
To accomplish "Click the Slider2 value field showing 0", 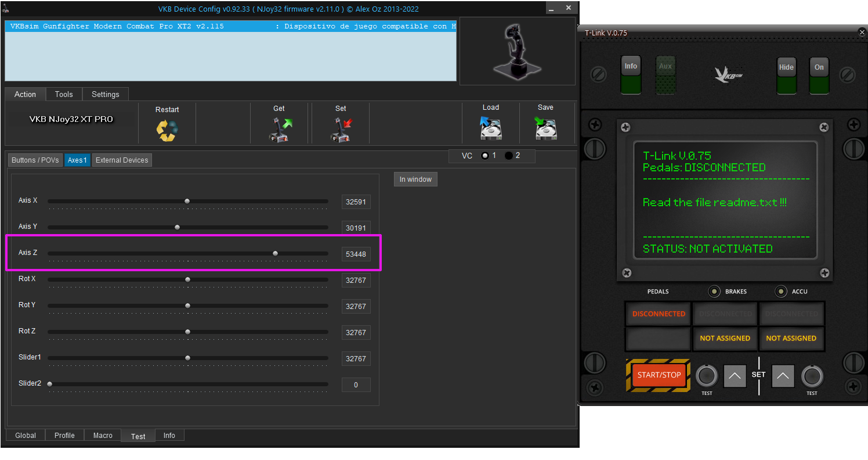I will click(x=356, y=385).
